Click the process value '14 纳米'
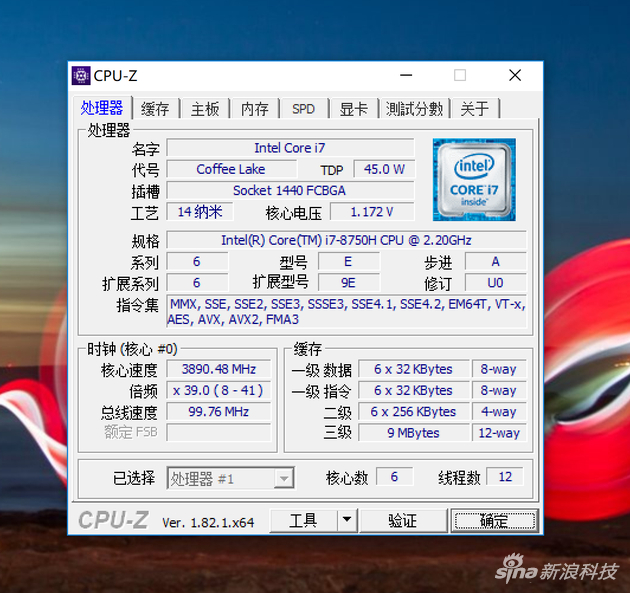The image size is (630, 593). (x=200, y=212)
